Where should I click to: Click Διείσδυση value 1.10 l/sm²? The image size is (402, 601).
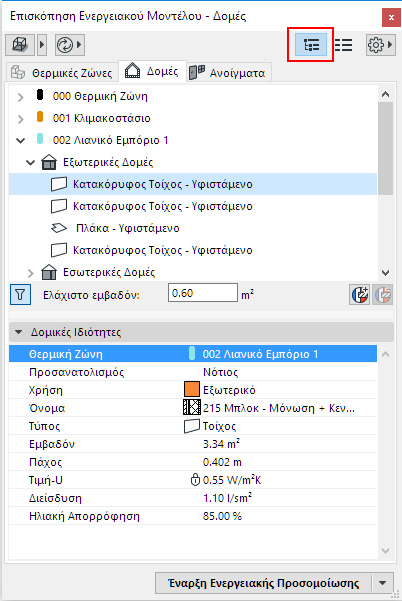tap(227, 498)
